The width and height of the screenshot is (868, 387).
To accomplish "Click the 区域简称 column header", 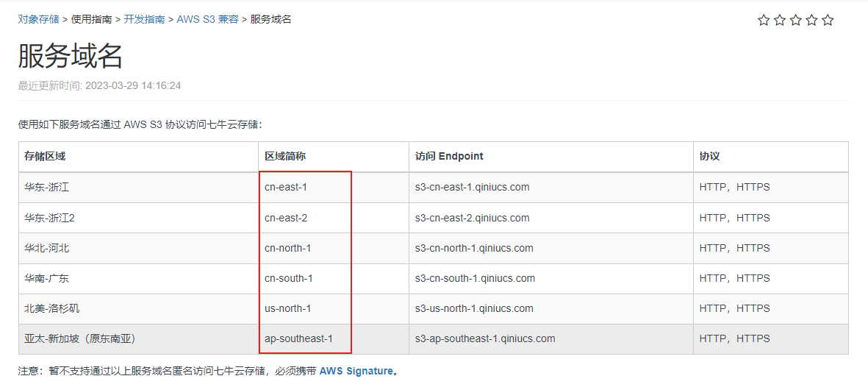I will point(285,156).
